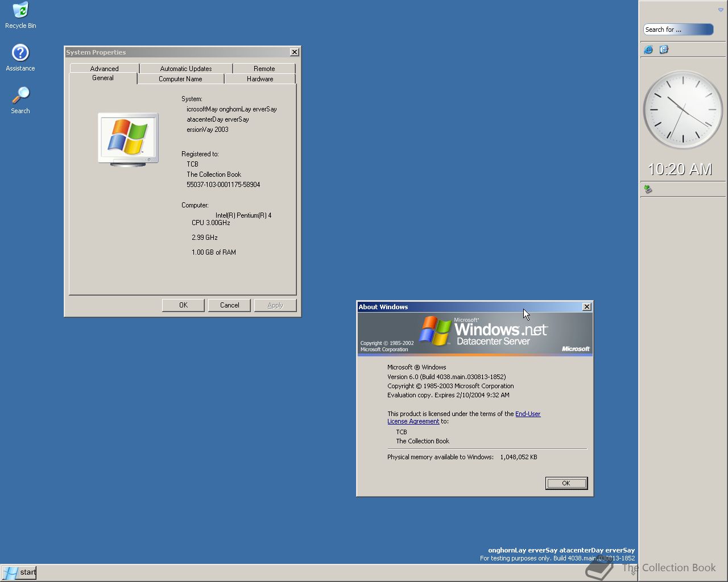This screenshot has width=728, height=582.
Task: Click the 2.99 GHz text
Action: pyautogui.click(x=205, y=238)
